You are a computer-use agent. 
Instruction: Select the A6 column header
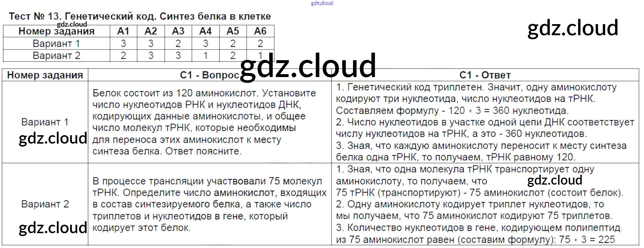click(260, 31)
